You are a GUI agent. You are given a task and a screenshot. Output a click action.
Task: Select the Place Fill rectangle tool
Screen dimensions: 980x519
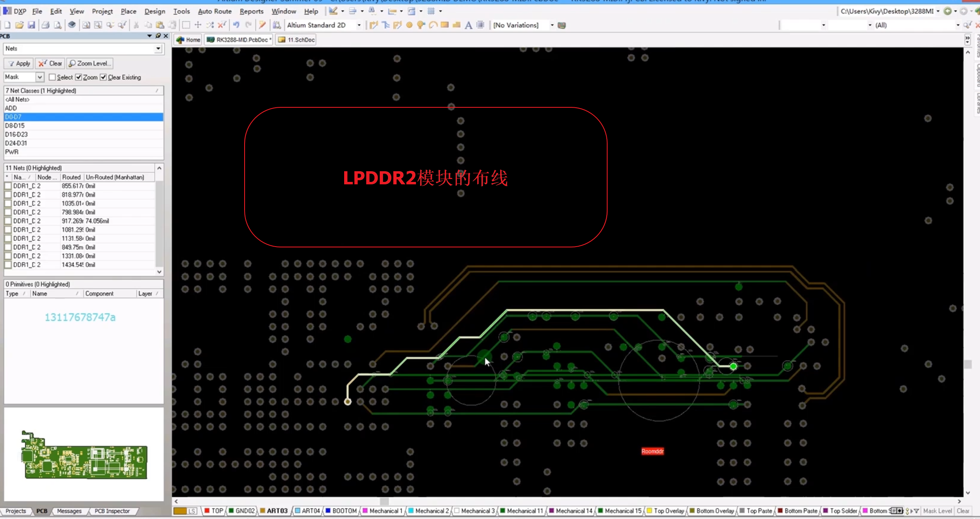[445, 25]
